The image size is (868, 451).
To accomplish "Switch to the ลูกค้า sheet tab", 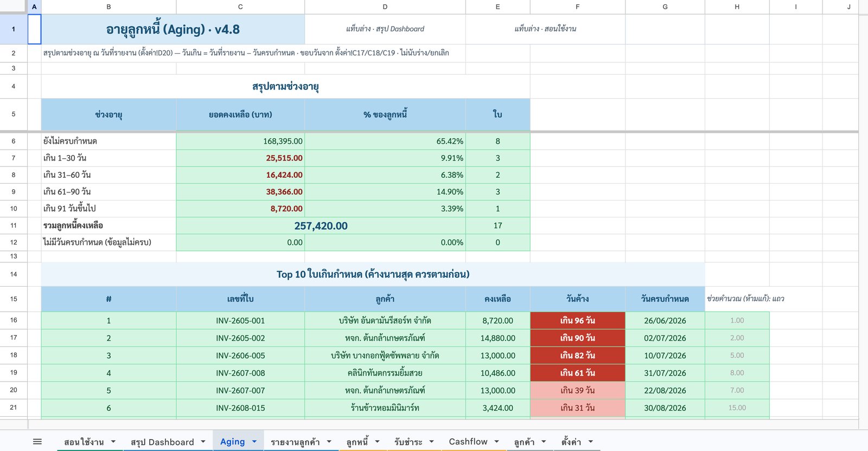I will 524,442.
